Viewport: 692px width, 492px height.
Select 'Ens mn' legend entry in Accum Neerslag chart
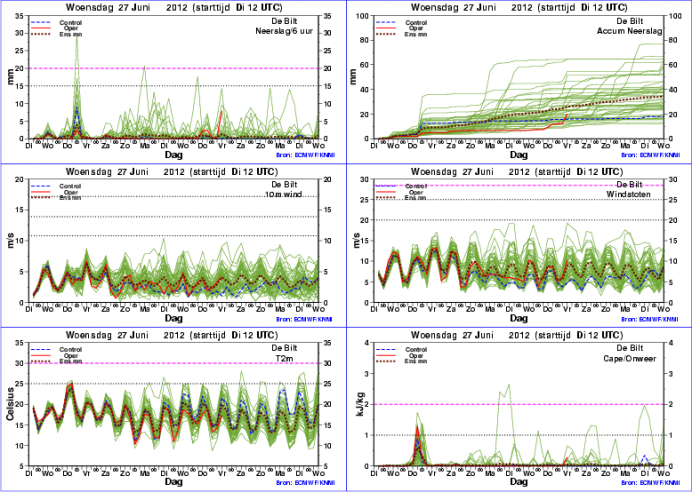point(416,34)
